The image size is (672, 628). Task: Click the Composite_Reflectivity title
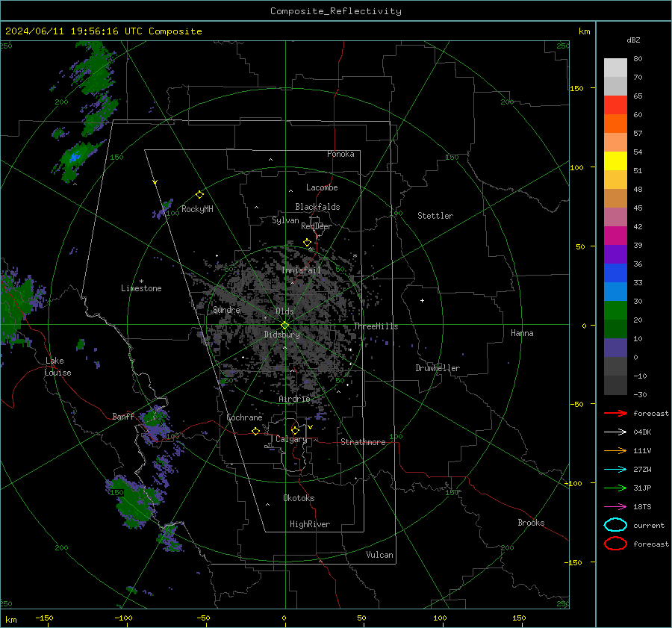pos(336,11)
